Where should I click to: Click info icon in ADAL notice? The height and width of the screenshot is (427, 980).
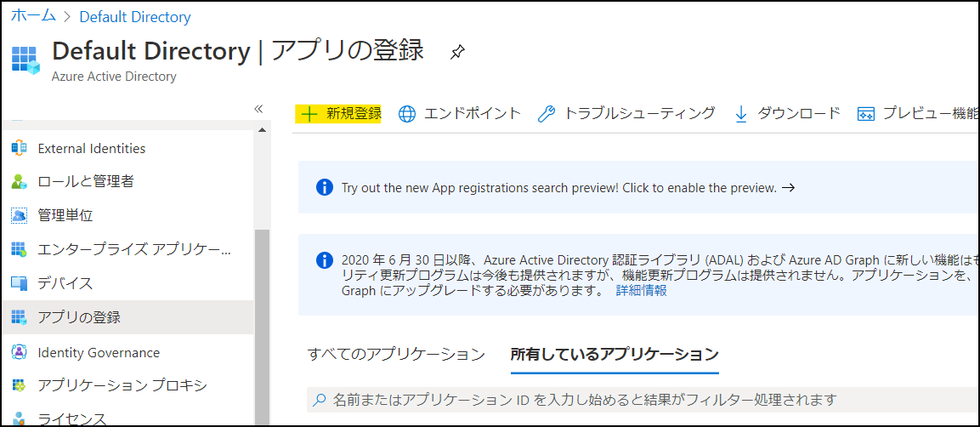pos(324,260)
